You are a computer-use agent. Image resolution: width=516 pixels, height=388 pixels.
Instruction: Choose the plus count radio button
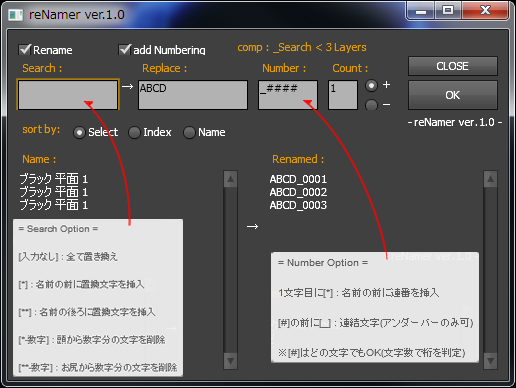371,86
